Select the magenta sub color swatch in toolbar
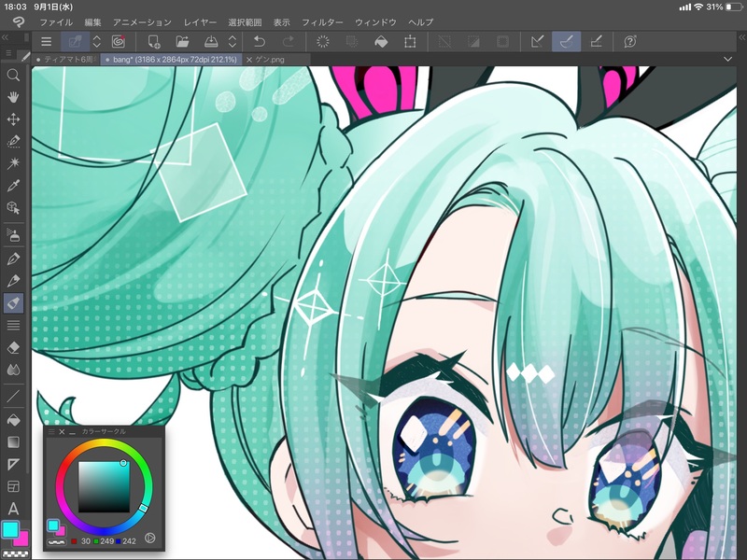The height and width of the screenshot is (560, 747). [x=21, y=540]
